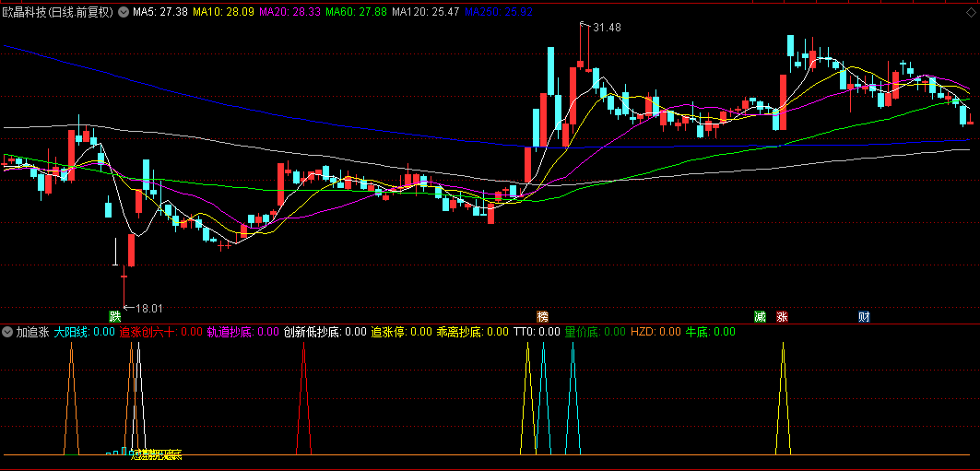Select the 欧晶科技(日线.前复权) chart title
980x471 pixels.
pos(58,12)
